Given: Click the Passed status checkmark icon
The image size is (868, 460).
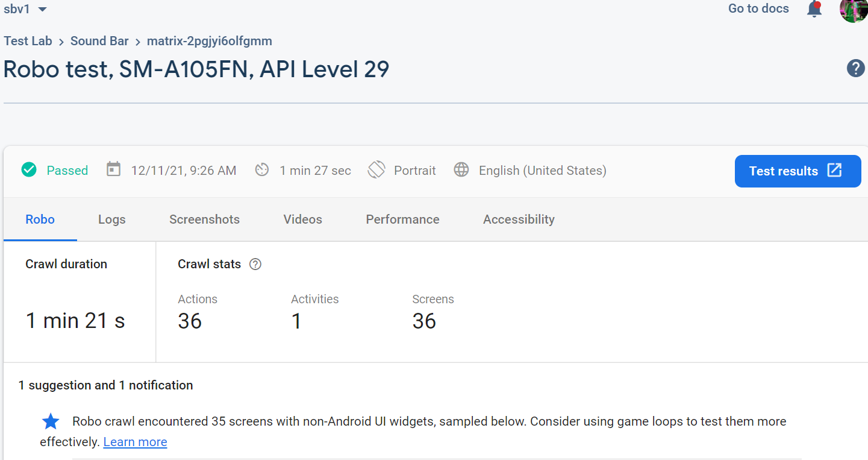Looking at the screenshot, I should click(x=28, y=170).
